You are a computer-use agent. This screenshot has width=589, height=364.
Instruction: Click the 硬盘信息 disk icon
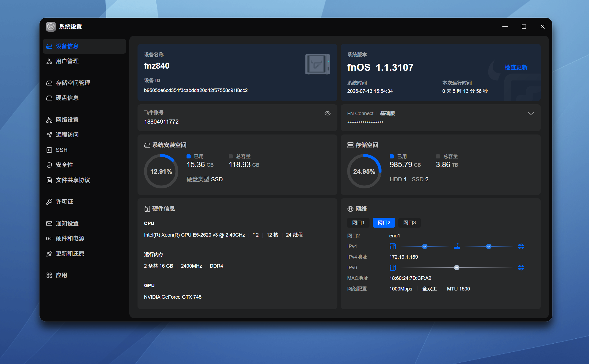(49, 98)
